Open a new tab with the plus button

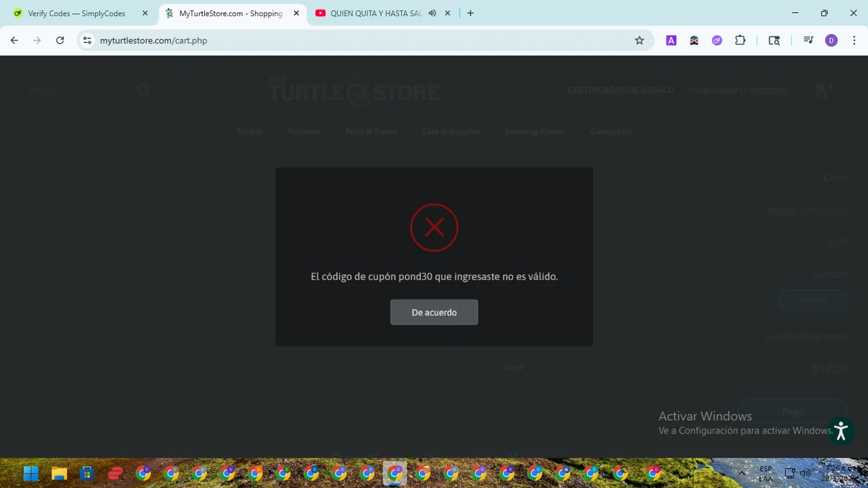pyautogui.click(x=470, y=13)
